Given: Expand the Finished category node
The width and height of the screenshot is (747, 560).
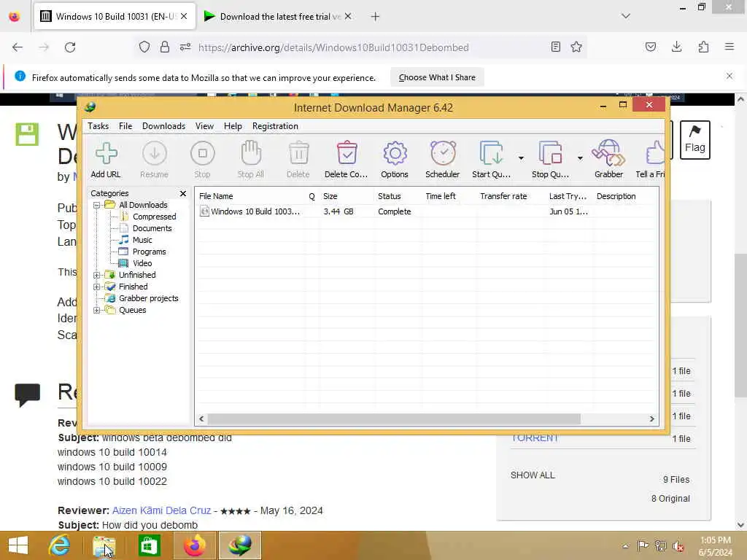Looking at the screenshot, I should 97,287.
